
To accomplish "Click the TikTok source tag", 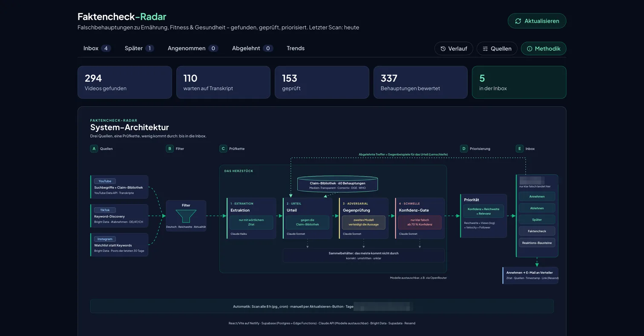I will click(x=105, y=210).
